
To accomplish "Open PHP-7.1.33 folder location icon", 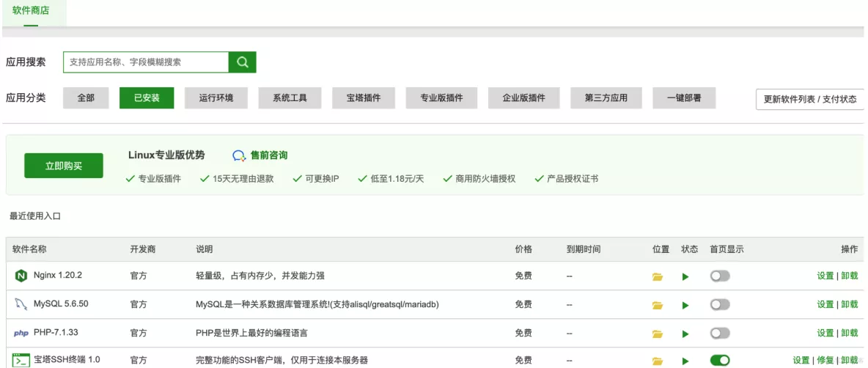I will [x=657, y=334].
